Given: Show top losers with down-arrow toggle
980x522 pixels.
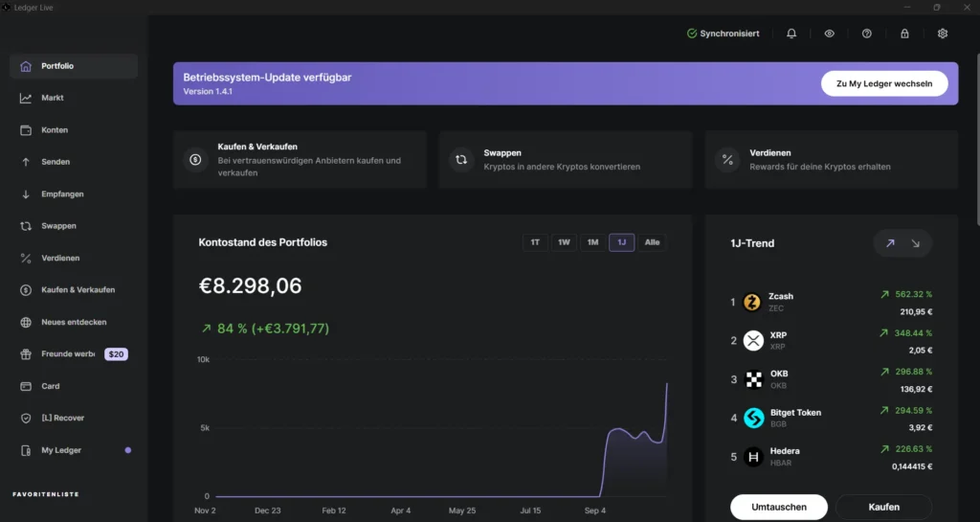Looking at the screenshot, I should coord(916,243).
